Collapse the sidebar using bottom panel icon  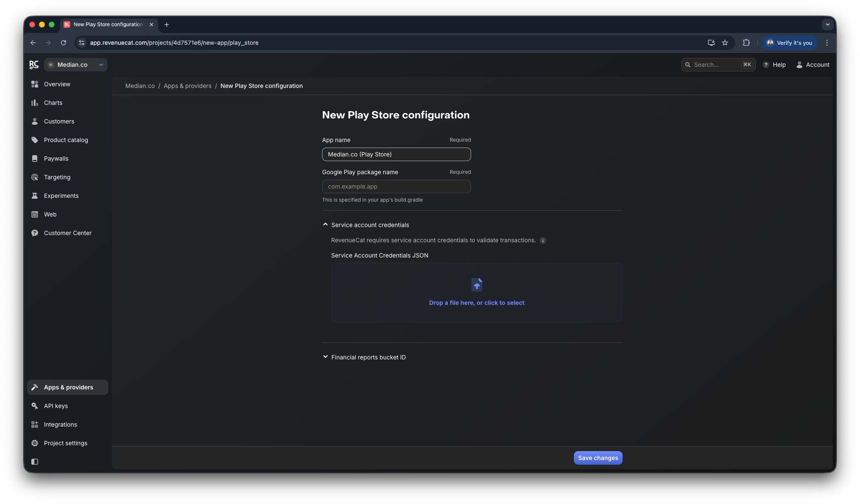(x=35, y=462)
